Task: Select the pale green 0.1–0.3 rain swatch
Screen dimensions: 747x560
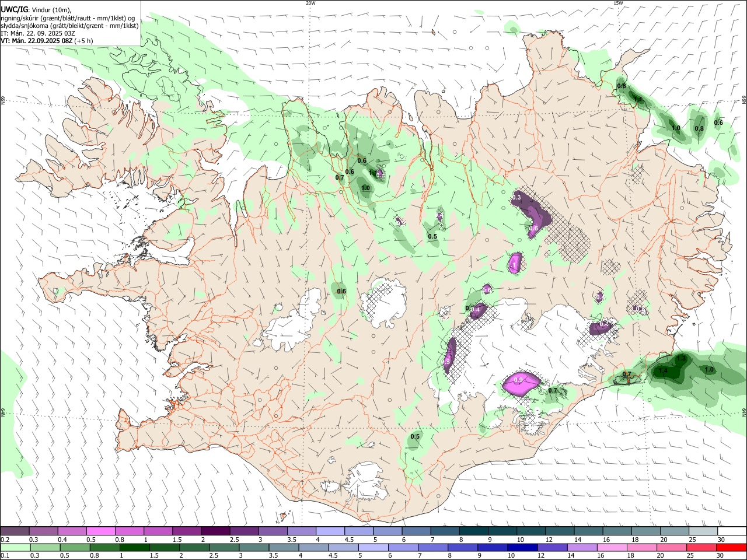Action: (15, 547)
